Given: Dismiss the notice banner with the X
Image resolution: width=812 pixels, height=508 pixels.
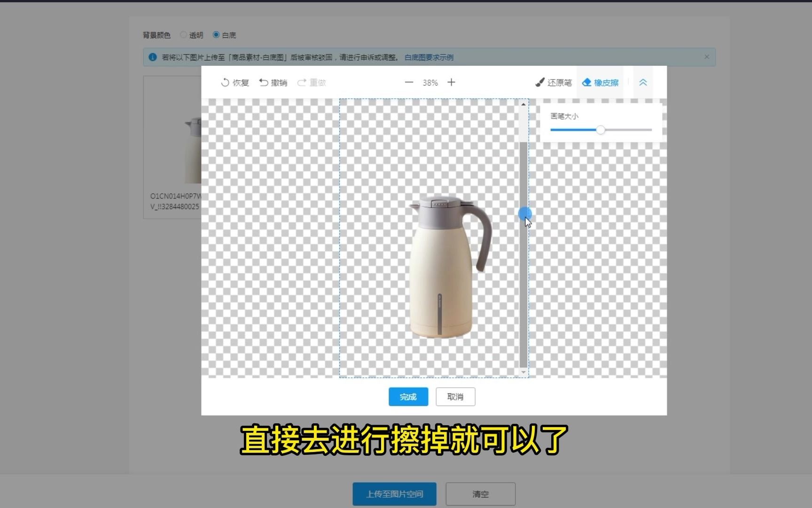Looking at the screenshot, I should tap(707, 56).
